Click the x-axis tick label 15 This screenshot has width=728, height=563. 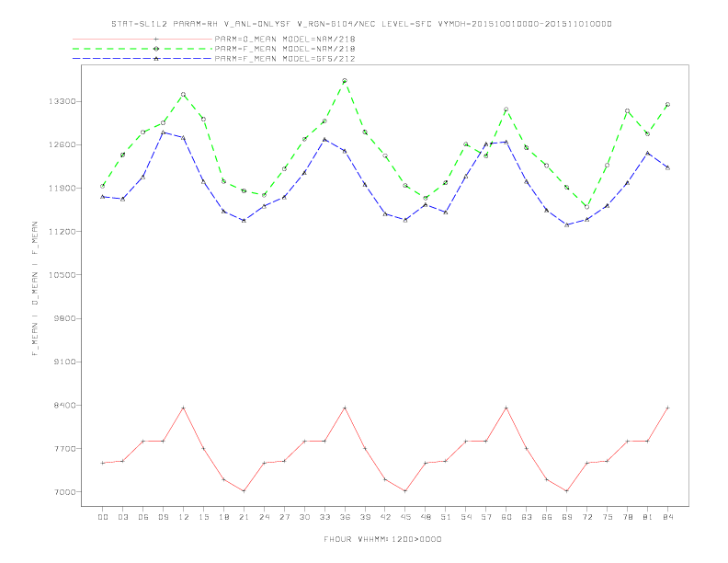click(203, 517)
